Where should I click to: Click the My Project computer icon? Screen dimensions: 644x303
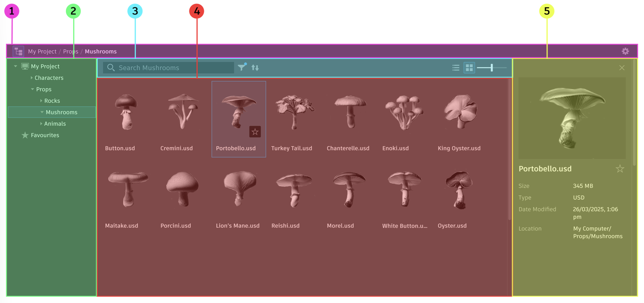pyautogui.click(x=25, y=66)
